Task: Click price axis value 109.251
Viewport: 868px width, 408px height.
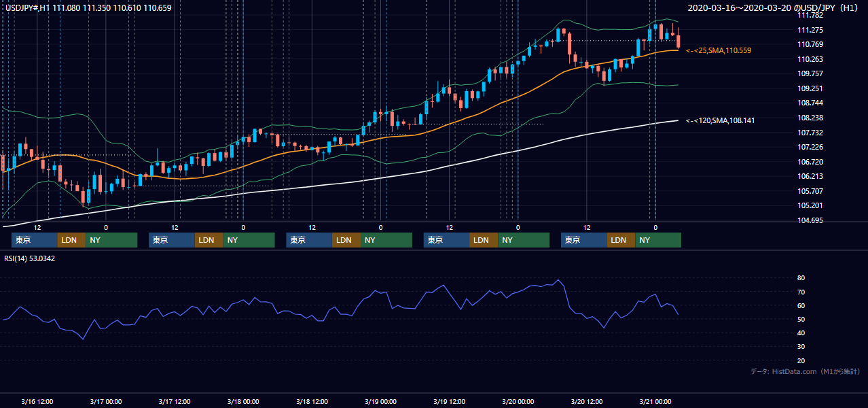Action: pos(810,88)
